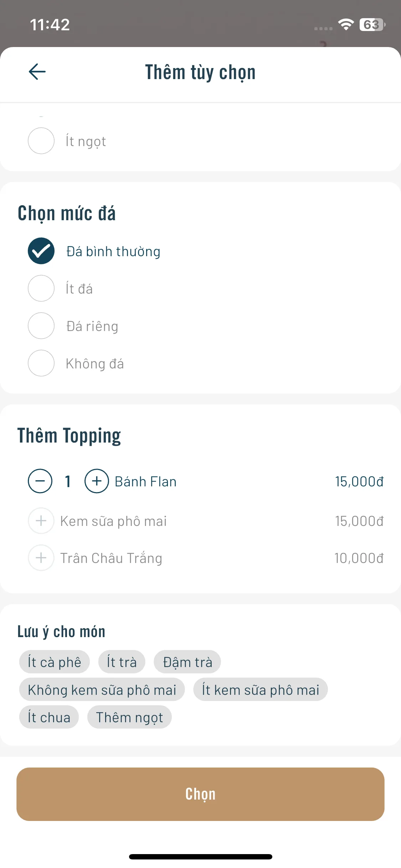Select the Đậm trà note chip
401x868 pixels.
coord(187,662)
